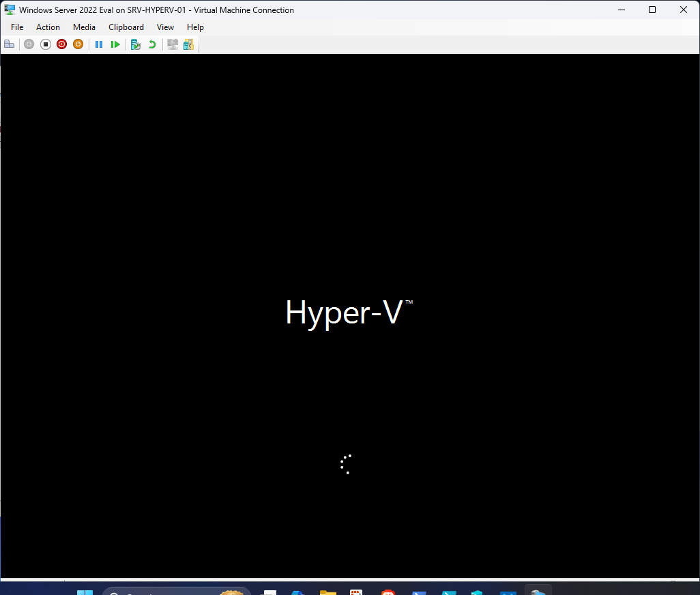
Task: Send Ctrl+Alt+Delete to the virtual machine
Action: pos(9,44)
